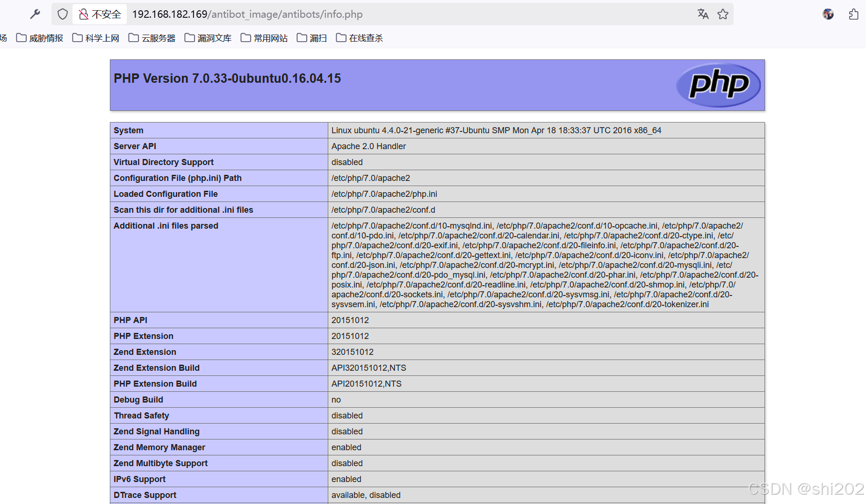Select the API20151012,NTS value
Screen dimensions: 866x504
[x=367, y=384]
